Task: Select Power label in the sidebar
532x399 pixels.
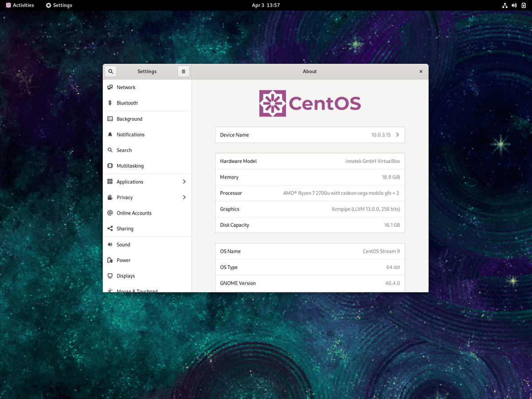Action: (x=124, y=260)
